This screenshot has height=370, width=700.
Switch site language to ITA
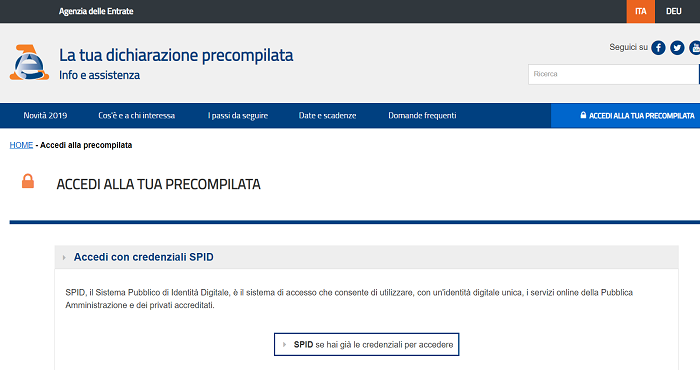click(641, 11)
